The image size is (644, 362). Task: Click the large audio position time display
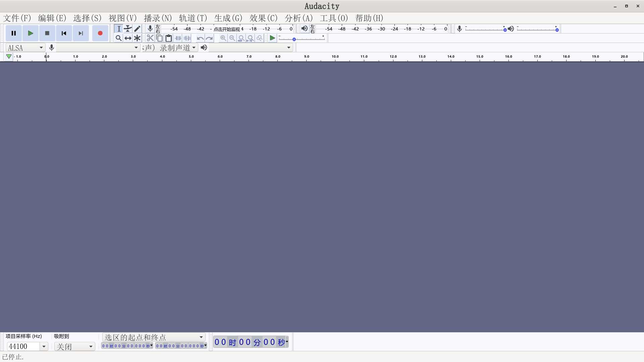[250, 342]
